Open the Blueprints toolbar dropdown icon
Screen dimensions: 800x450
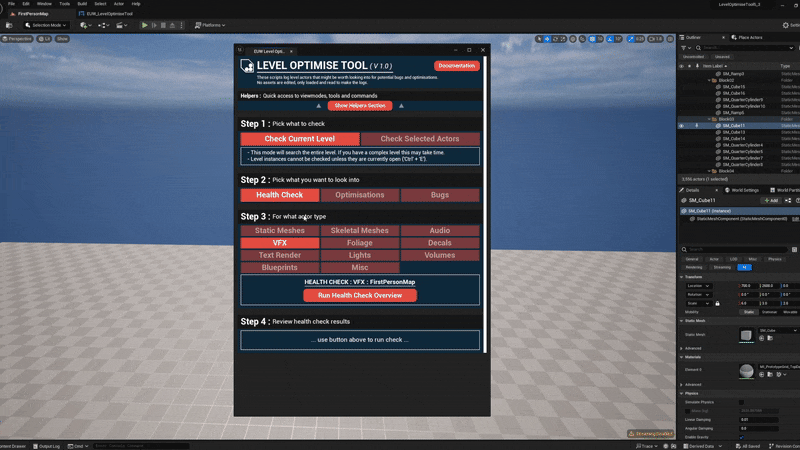[104, 25]
